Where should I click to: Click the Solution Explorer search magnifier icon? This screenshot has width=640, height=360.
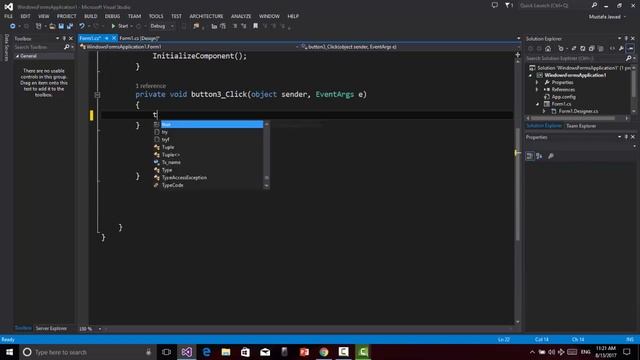pyautogui.click(x=629, y=58)
